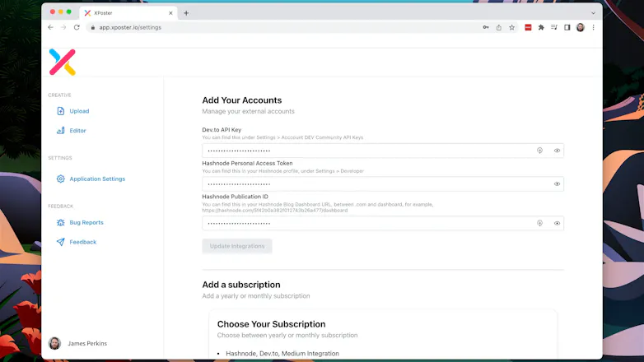The image size is (644, 362).
Task: Reveal the Hashnode Publication ID value
Action: click(557, 223)
